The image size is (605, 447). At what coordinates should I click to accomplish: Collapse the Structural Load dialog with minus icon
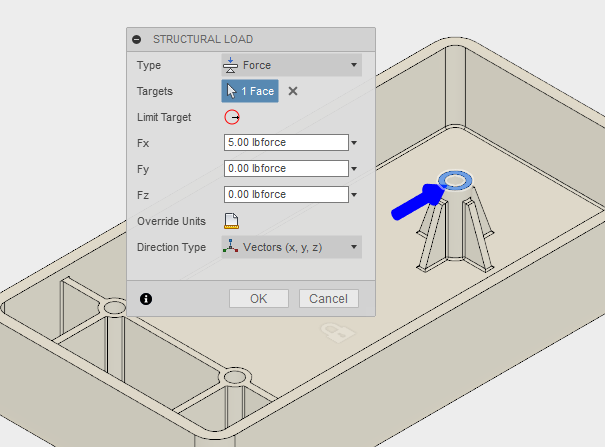tap(136, 39)
